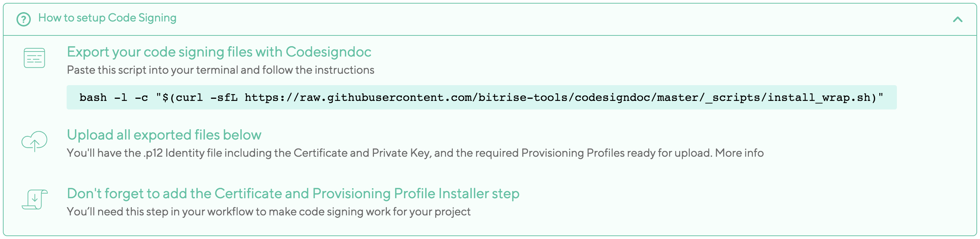980x239 pixels.
Task: Open the 'More info' link
Action: tap(739, 153)
